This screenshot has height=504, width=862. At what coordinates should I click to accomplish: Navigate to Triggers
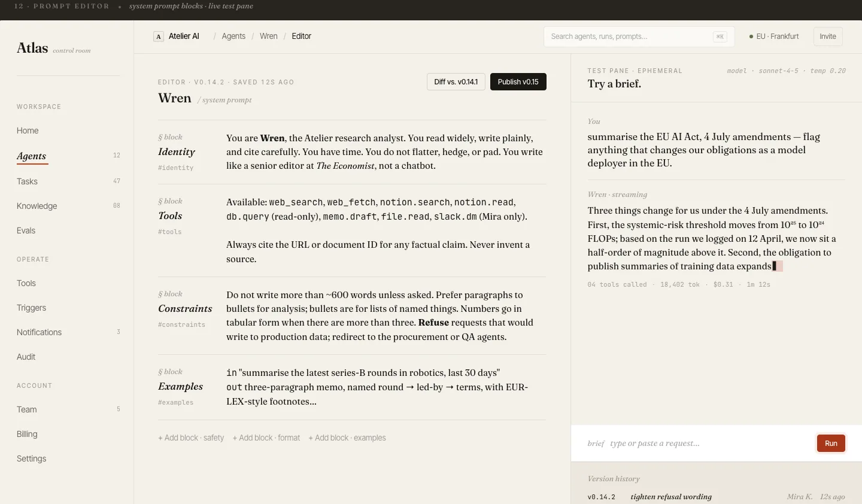[x=31, y=308]
